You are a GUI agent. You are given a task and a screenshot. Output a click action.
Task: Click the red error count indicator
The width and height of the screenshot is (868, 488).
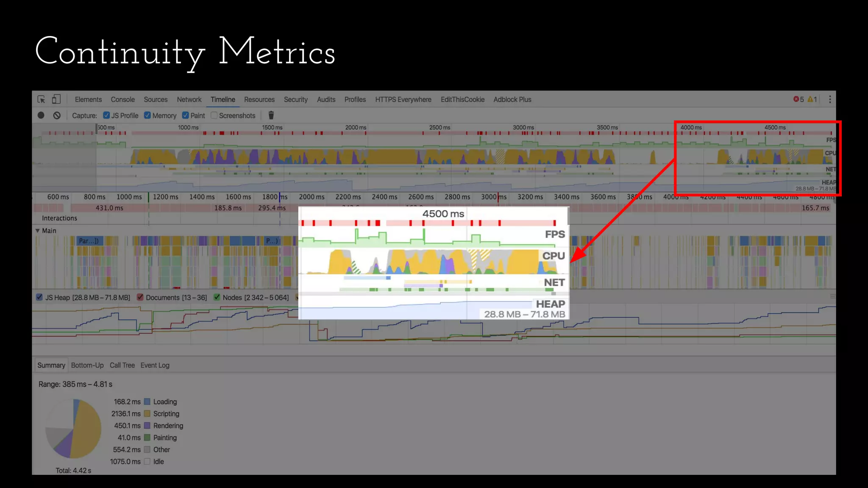point(798,99)
